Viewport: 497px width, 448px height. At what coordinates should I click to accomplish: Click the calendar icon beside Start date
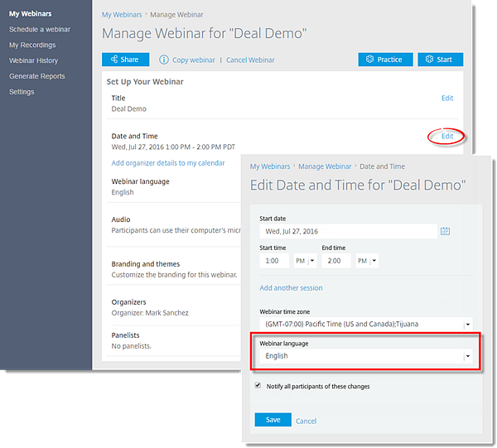(x=445, y=231)
